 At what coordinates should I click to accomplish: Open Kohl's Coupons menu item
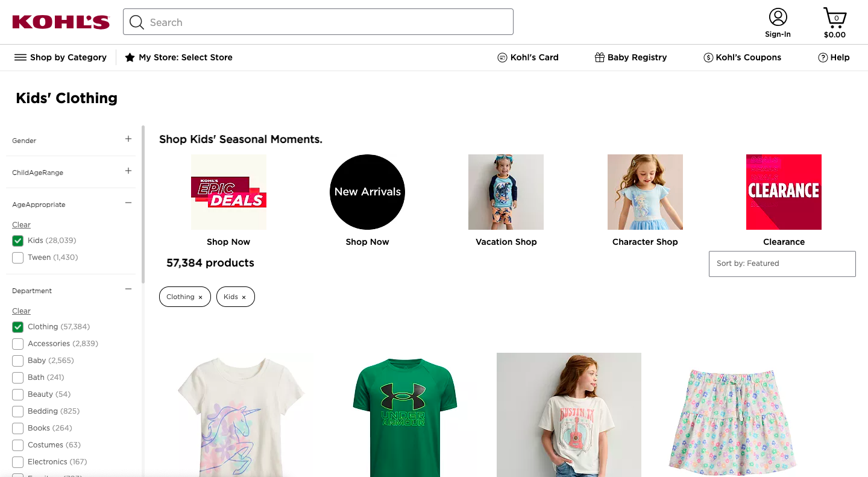pyautogui.click(x=742, y=57)
